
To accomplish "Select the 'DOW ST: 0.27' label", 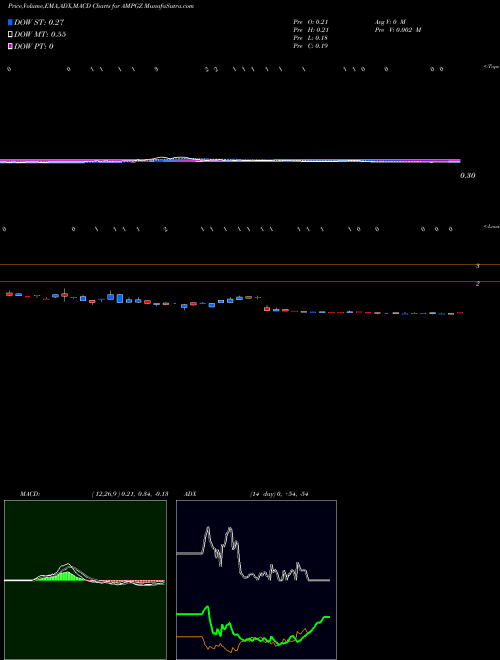I will click(x=39, y=22).
